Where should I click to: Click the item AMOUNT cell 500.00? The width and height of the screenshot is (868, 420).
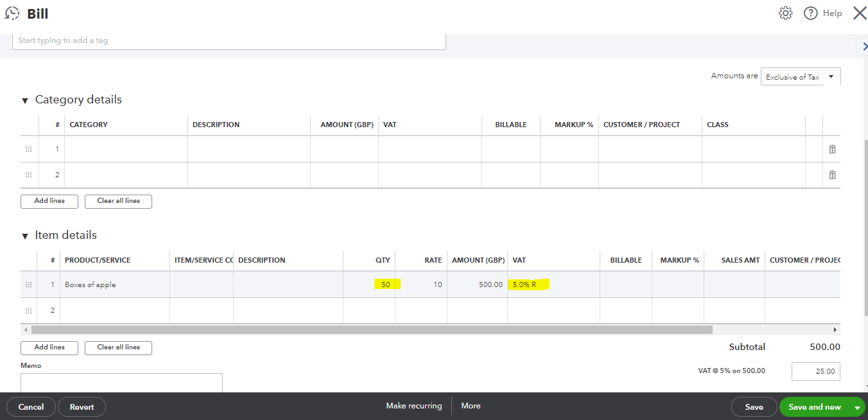478,284
